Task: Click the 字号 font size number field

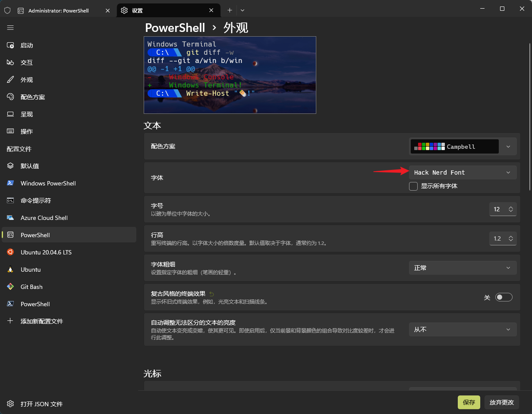Action: [497, 209]
